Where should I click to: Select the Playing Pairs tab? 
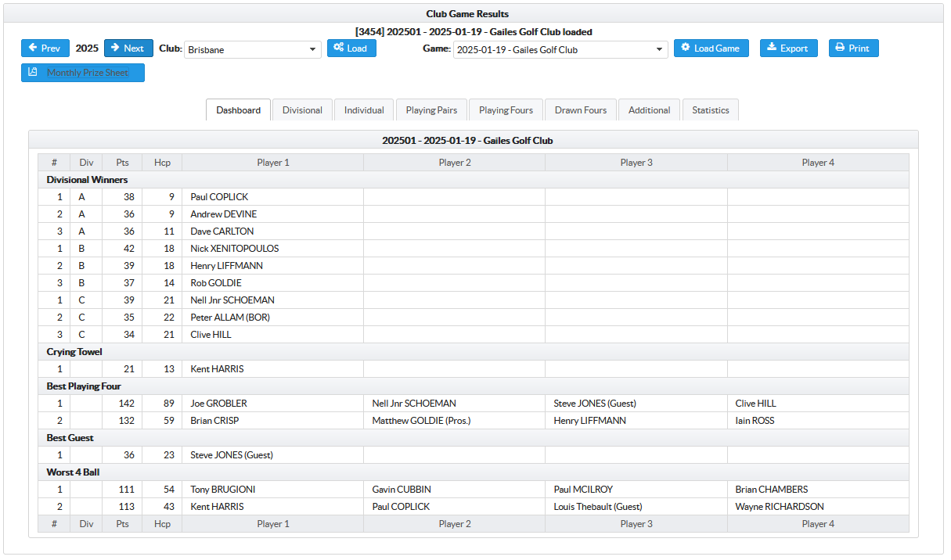pos(431,110)
